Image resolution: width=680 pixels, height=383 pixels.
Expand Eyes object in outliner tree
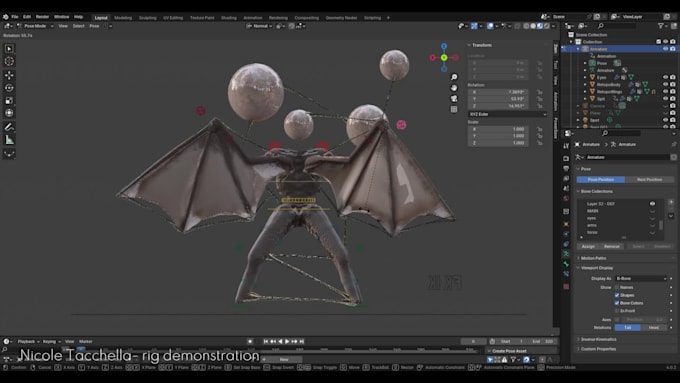coord(585,77)
